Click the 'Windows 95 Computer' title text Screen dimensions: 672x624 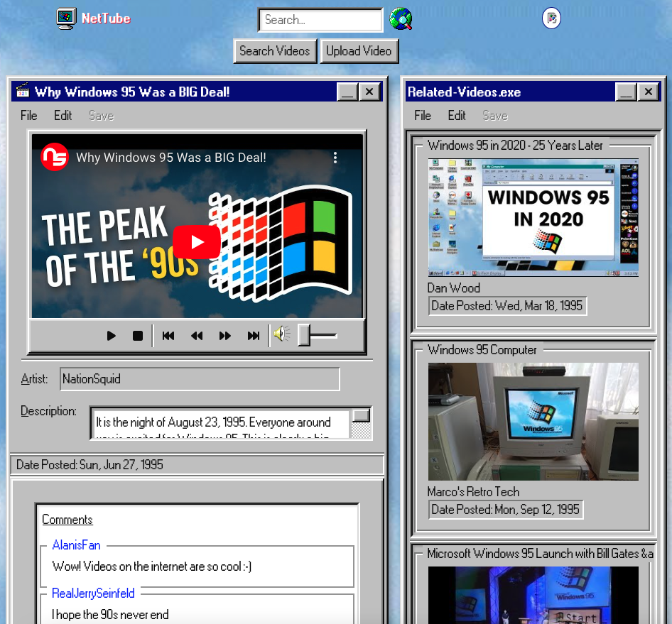pyautogui.click(x=482, y=350)
